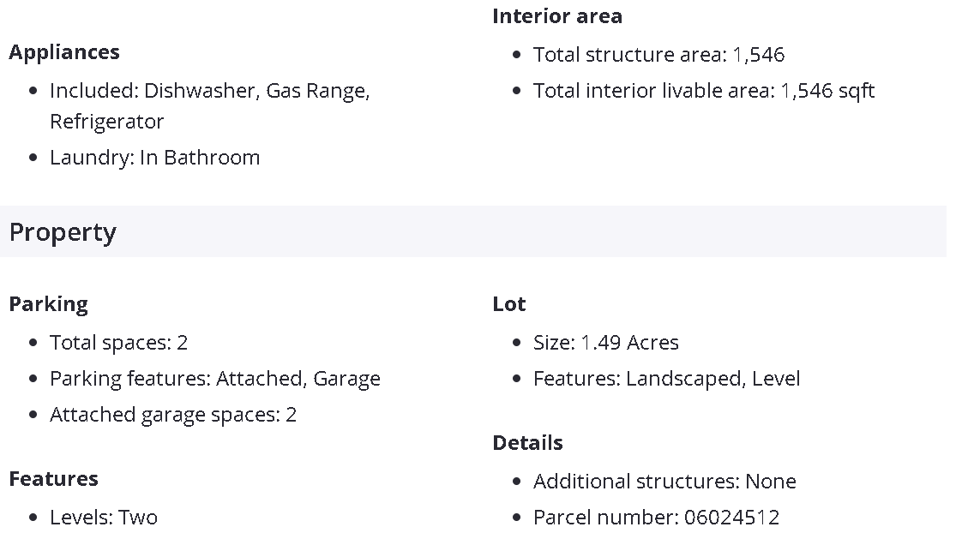Image resolution: width=980 pixels, height=533 pixels.
Task: Click the Interior area heading
Action: point(557,16)
